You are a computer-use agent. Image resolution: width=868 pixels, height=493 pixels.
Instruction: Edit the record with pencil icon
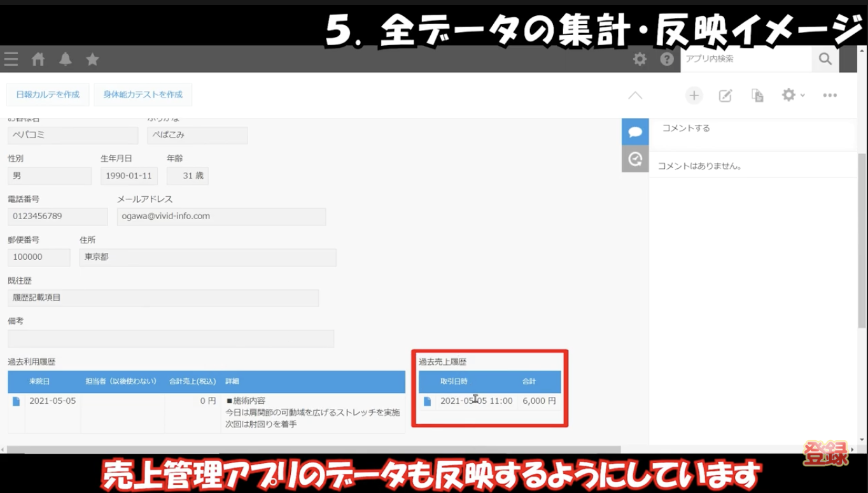point(725,96)
